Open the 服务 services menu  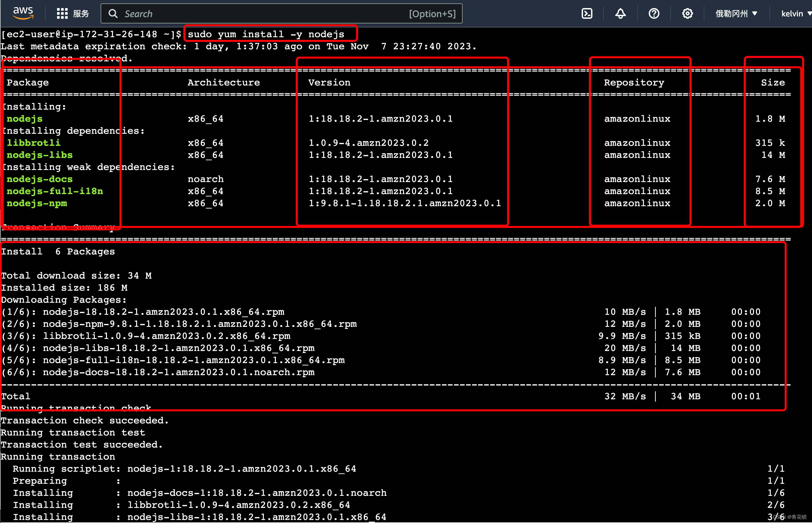81,14
